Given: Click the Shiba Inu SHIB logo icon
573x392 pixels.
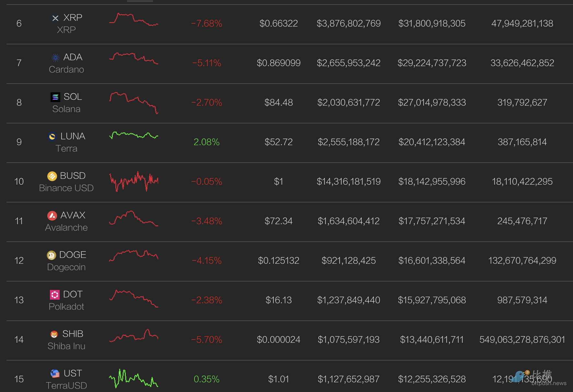Looking at the screenshot, I should pos(54,334).
